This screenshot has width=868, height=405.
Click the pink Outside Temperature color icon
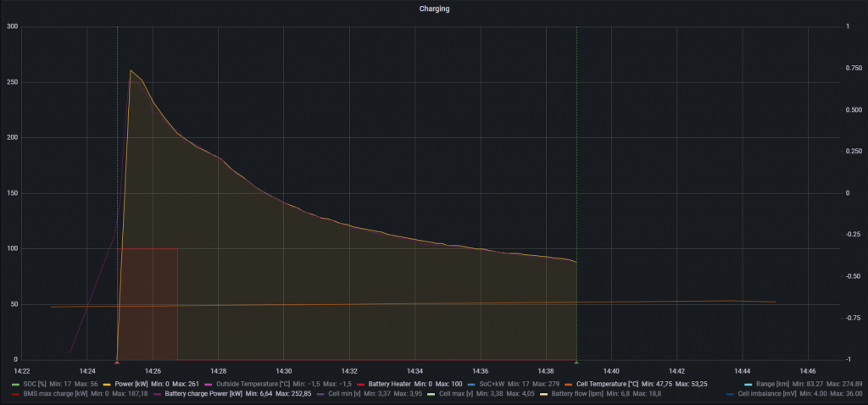click(x=209, y=384)
